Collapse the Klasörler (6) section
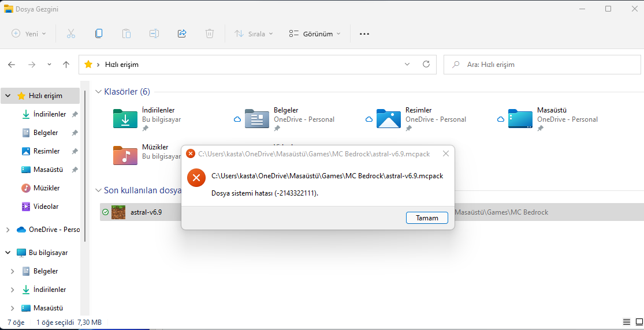The height and width of the screenshot is (330, 644). click(x=98, y=92)
